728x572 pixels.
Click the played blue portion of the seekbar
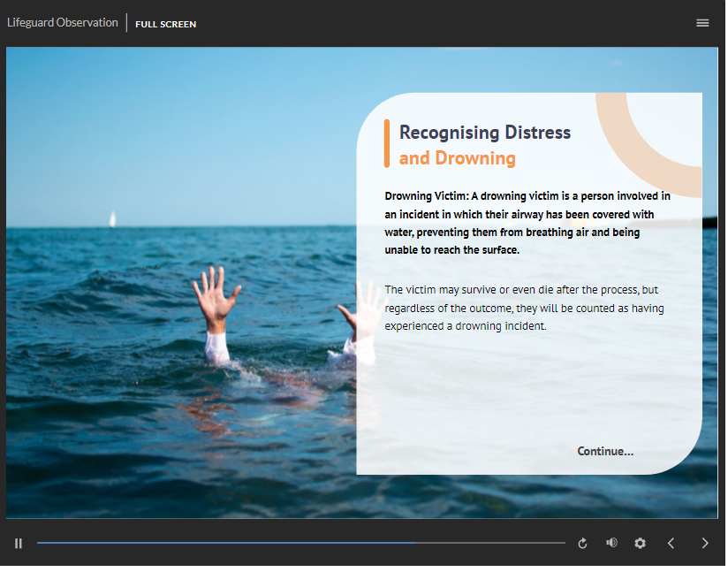[221, 543]
